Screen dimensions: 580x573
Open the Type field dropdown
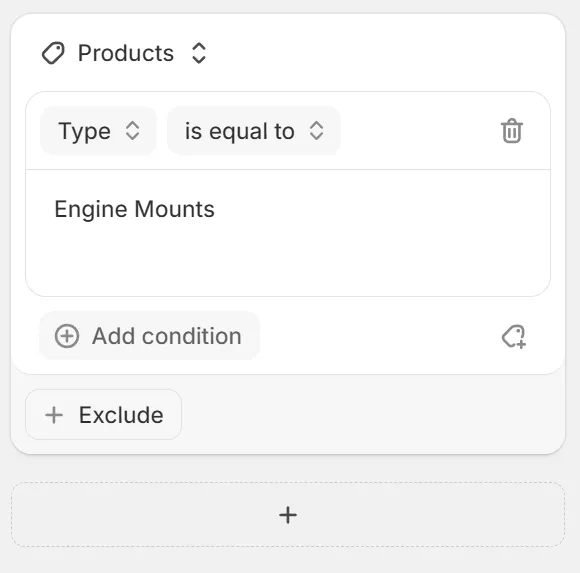point(98,131)
